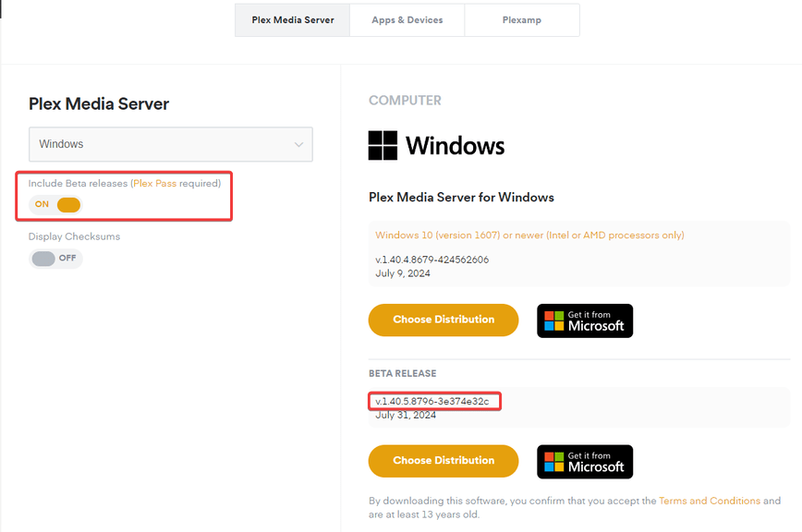This screenshot has height=532, width=802.
Task: Click the July 31, 2024 beta date
Action: 406,415
